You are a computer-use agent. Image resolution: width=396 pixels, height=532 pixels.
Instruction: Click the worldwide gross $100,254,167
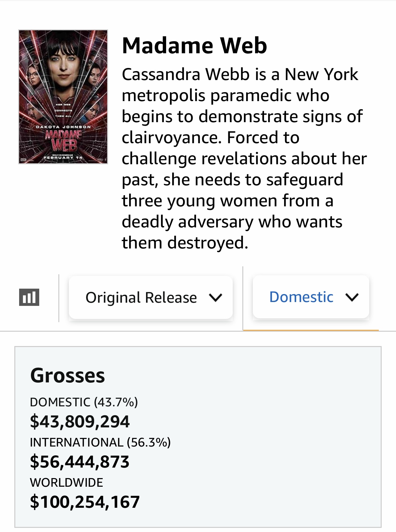pyautogui.click(x=85, y=502)
